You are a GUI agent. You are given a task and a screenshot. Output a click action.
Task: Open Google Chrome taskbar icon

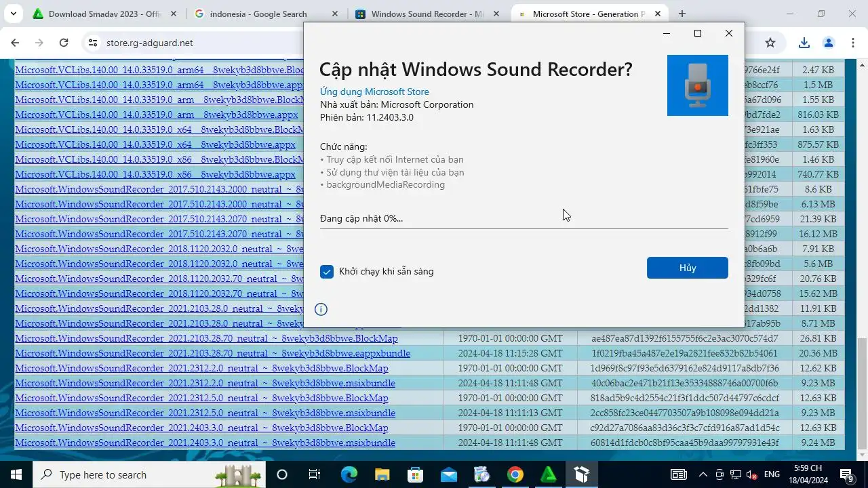click(x=515, y=474)
